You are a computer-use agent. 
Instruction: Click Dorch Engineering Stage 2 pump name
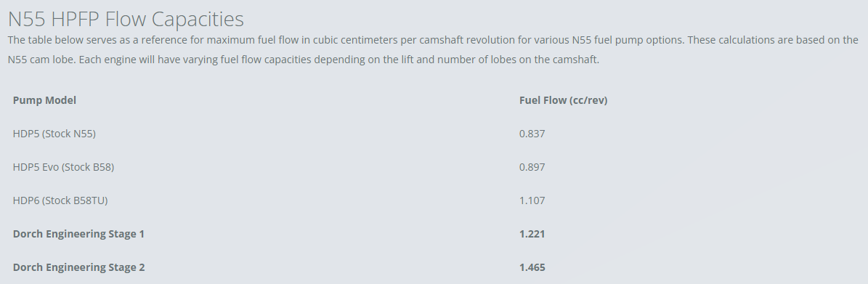tap(78, 267)
